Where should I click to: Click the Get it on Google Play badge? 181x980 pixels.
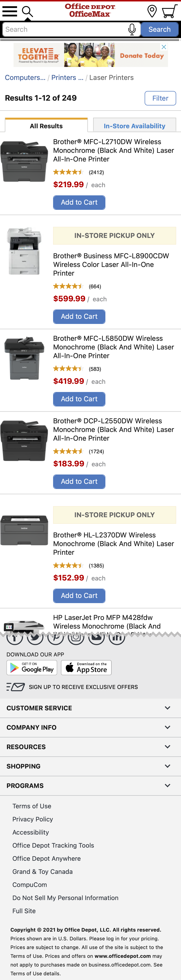[32, 668]
